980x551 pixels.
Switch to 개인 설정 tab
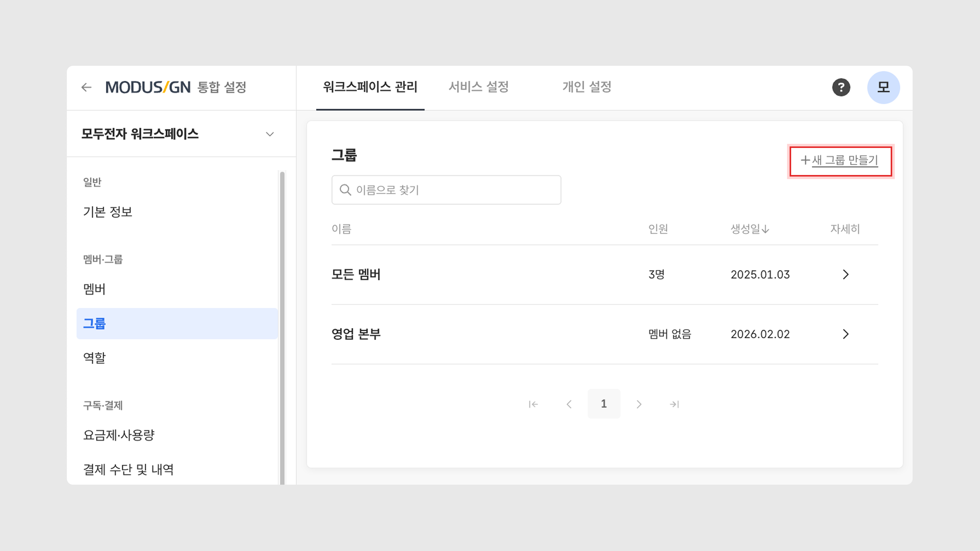tap(587, 87)
